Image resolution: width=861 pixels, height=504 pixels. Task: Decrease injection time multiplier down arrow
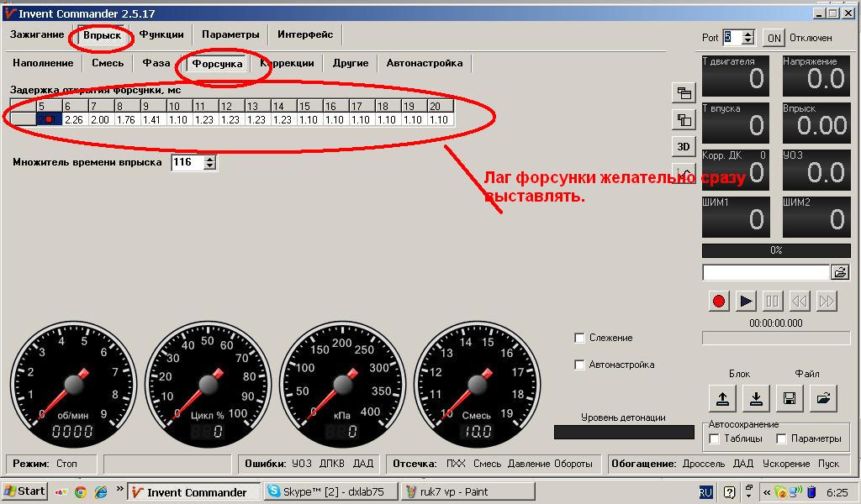209,165
